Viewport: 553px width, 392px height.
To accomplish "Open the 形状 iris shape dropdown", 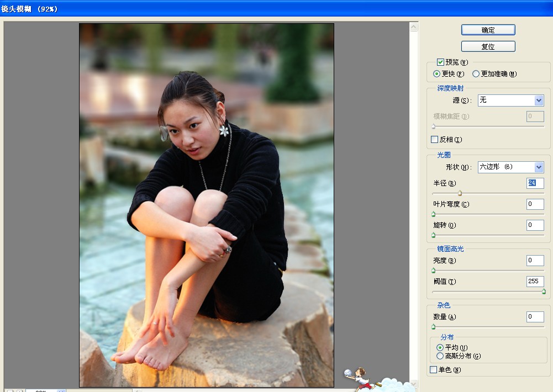I will [510, 167].
